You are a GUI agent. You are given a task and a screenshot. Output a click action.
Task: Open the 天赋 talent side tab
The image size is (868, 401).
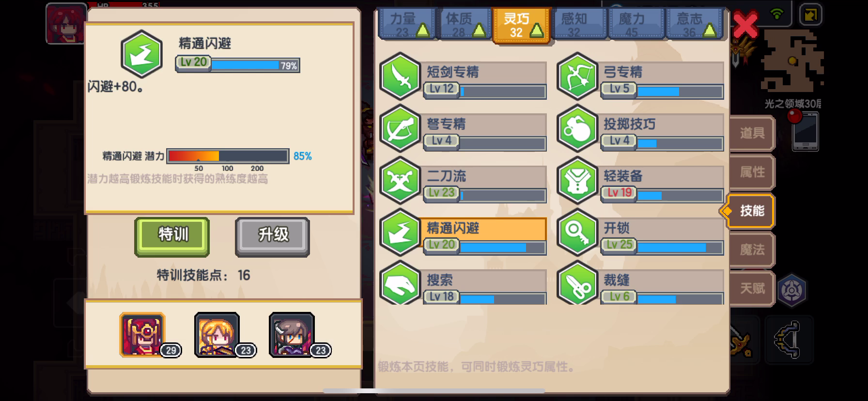coord(752,289)
